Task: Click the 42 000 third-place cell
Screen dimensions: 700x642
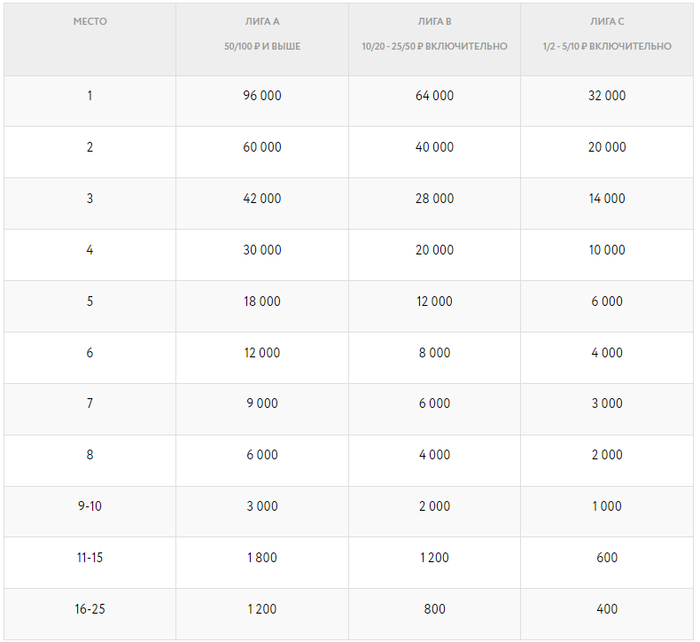Action: click(262, 198)
